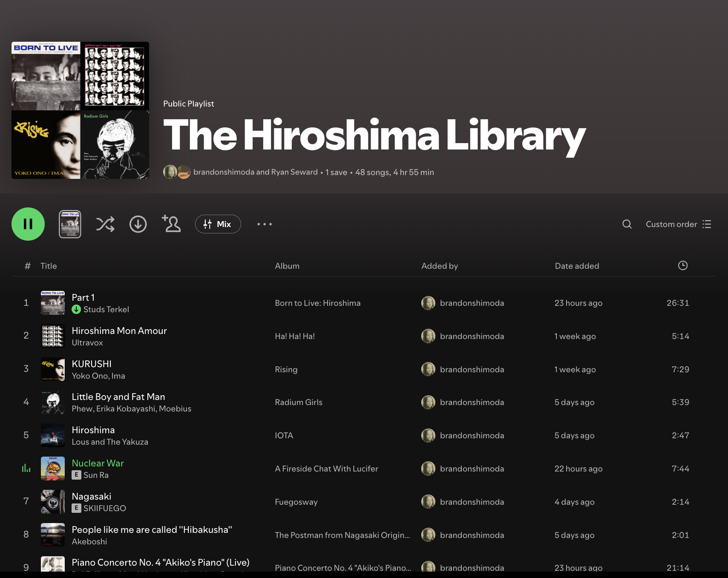This screenshot has width=728, height=578.
Task: Open album The Postman from Nagasaki Origin...
Action: click(x=342, y=535)
